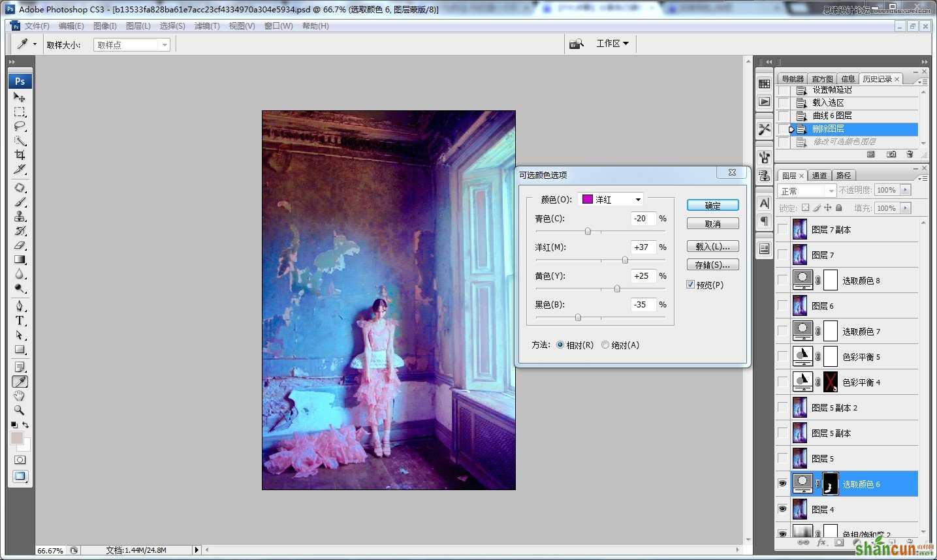Select the Lasso tool
This screenshot has width=937, height=560.
20,126
